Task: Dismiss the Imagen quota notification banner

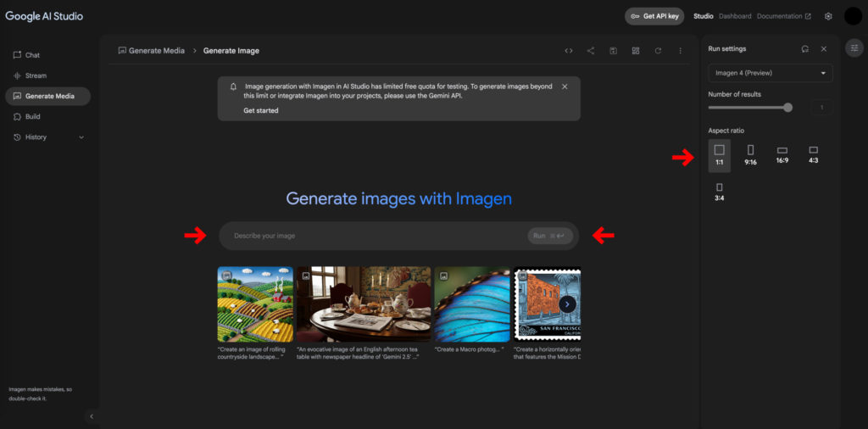Action: [565, 86]
